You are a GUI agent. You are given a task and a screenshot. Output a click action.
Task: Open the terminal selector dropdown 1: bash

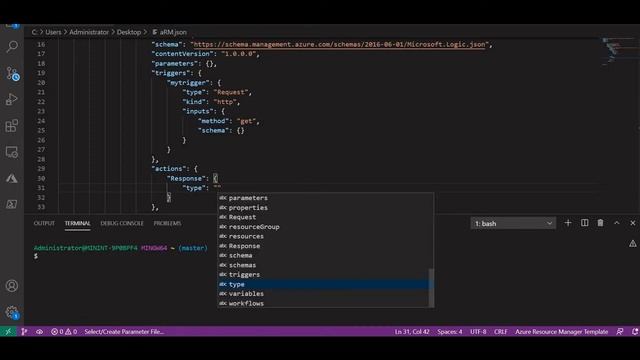click(513, 223)
